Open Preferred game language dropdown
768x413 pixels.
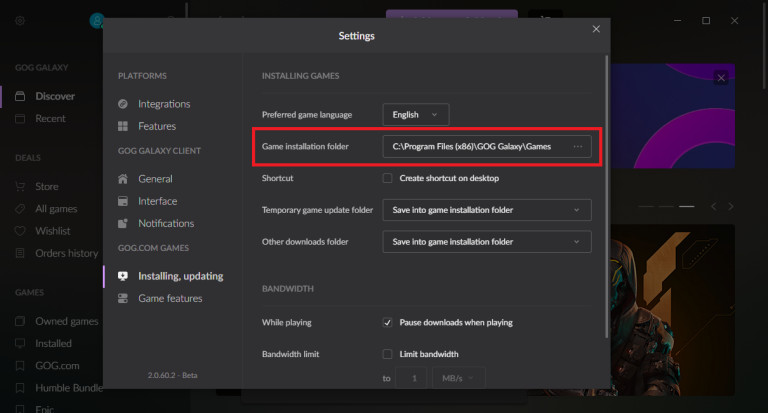pos(416,115)
